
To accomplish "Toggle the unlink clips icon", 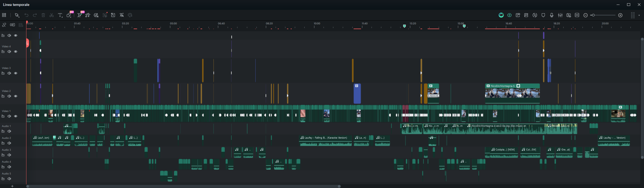I will pyautogui.click(x=4, y=25).
